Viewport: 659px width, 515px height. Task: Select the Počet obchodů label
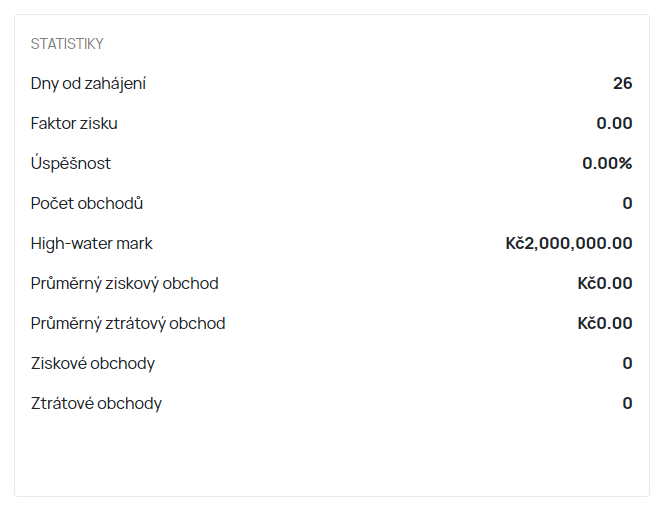coord(87,203)
